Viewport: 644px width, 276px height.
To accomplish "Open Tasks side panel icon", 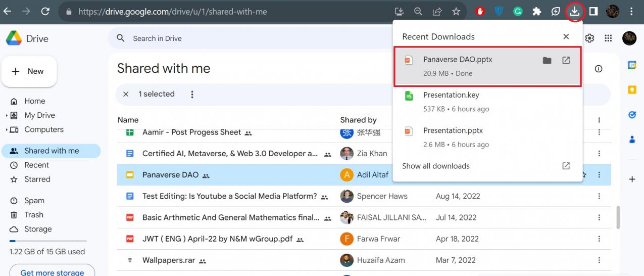I will pos(632,115).
